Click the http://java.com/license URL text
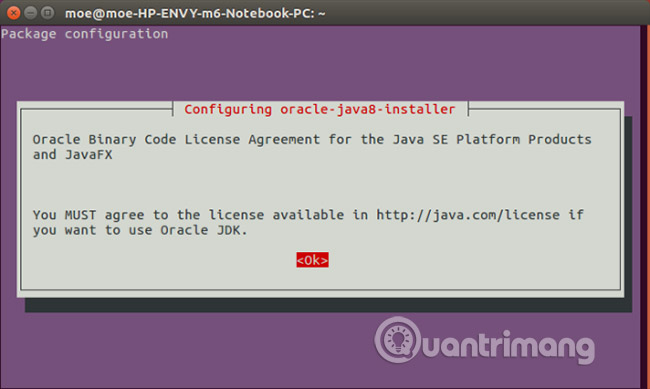 pyautogui.click(x=468, y=215)
